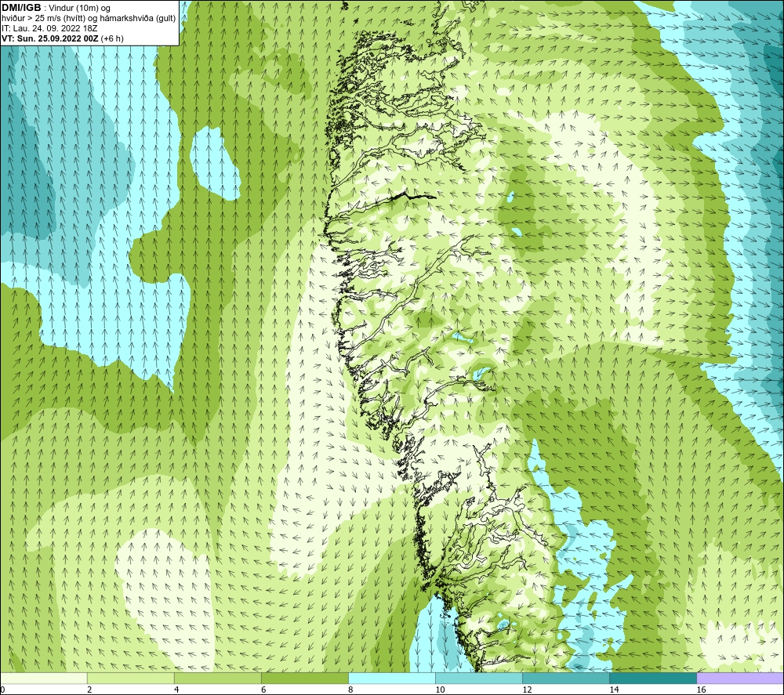Screen dimensions: 784x695
Task: Click the teal 12–14 m/s legend swatch
Action: [x=566, y=678]
